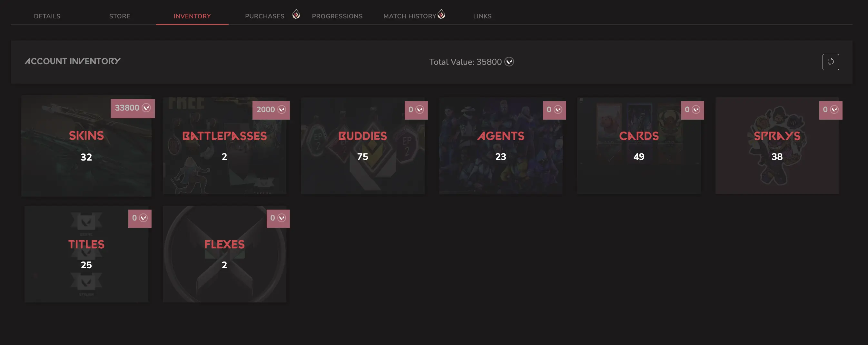Click the Total Value 35800 text
The image size is (868, 345).
point(465,62)
